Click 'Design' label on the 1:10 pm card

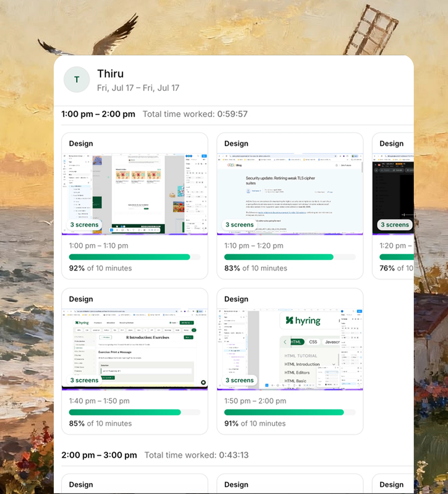click(236, 144)
